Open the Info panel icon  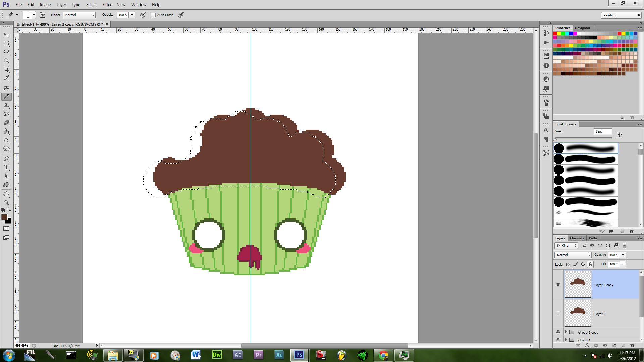coord(546,66)
